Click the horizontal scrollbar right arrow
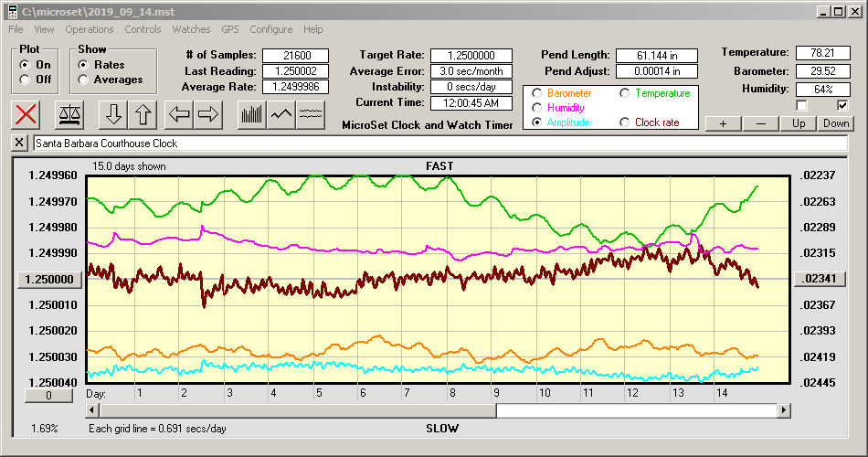The width and height of the screenshot is (868, 457). tap(784, 410)
